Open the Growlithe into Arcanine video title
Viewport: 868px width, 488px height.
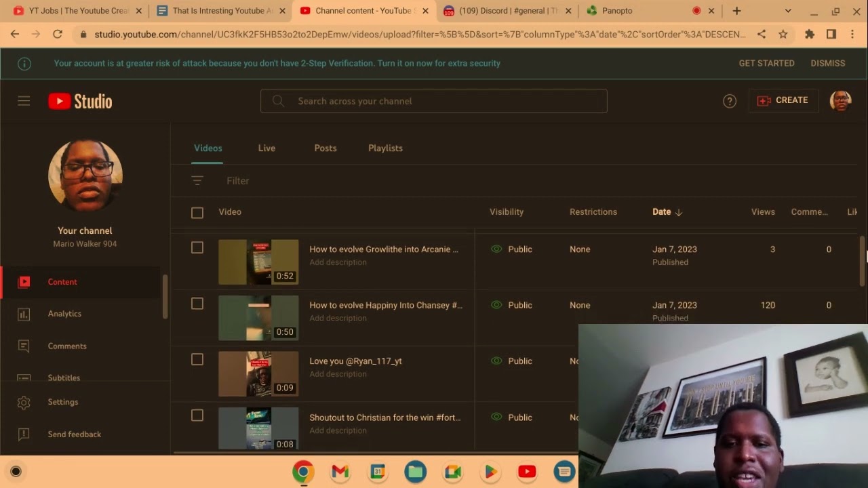click(384, 249)
